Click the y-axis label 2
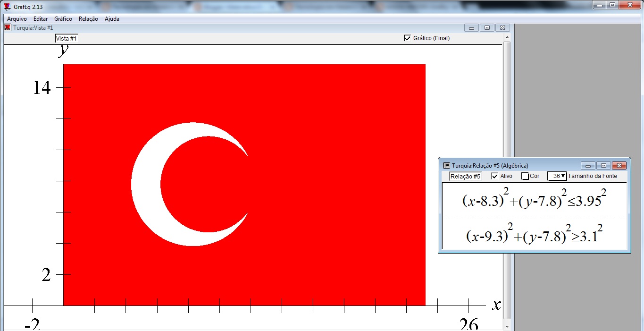Viewport: 644px width, 331px height. pyautogui.click(x=46, y=274)
